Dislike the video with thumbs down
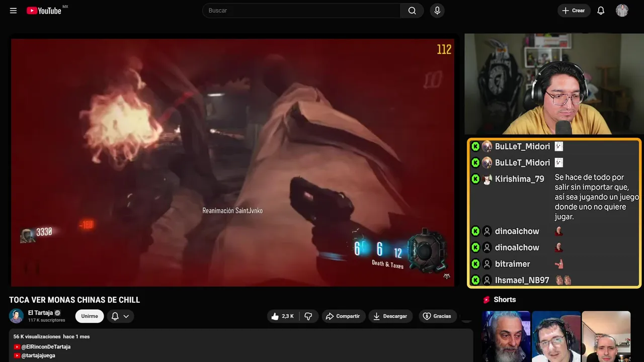Image resolution: width=644 pixels, height=362 pixels. point(308,316)
